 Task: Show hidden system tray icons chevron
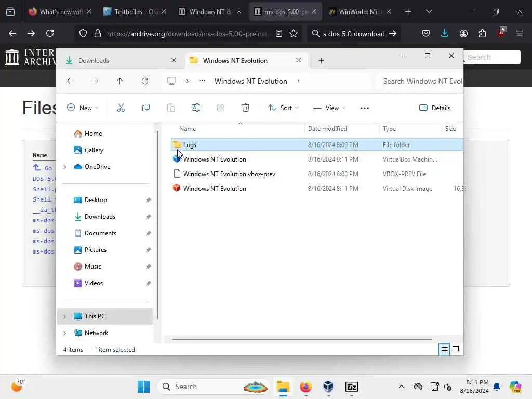coord(402,387)
